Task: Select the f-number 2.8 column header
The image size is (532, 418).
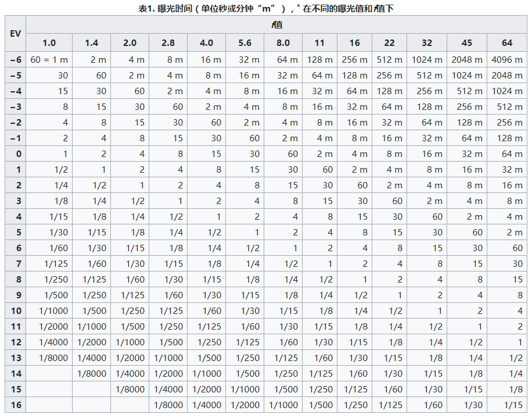Action: coord(168,43)
